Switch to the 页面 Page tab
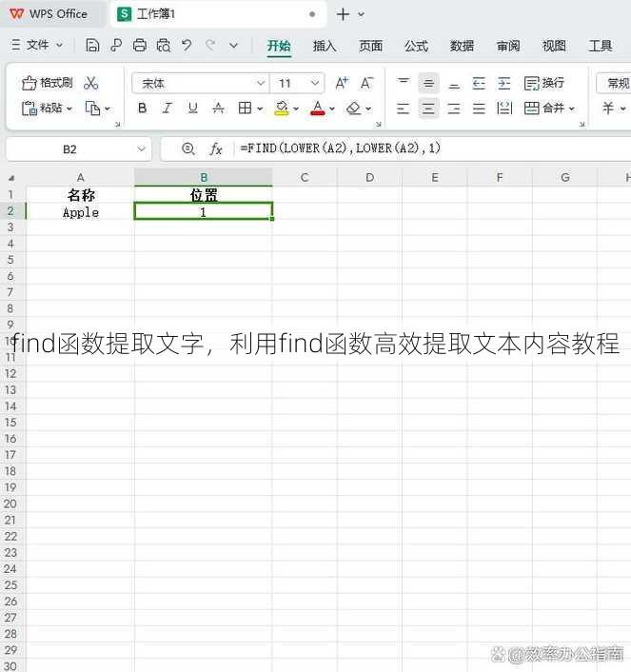631x672 pixels. (370, 46)
